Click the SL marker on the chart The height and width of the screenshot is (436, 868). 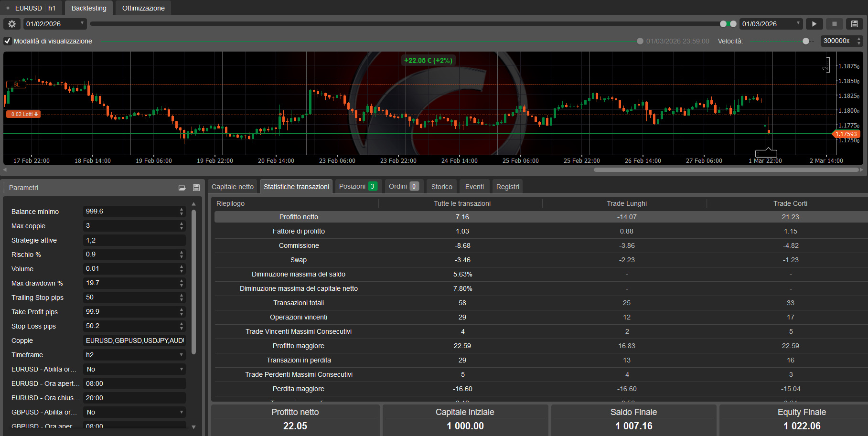16,85
